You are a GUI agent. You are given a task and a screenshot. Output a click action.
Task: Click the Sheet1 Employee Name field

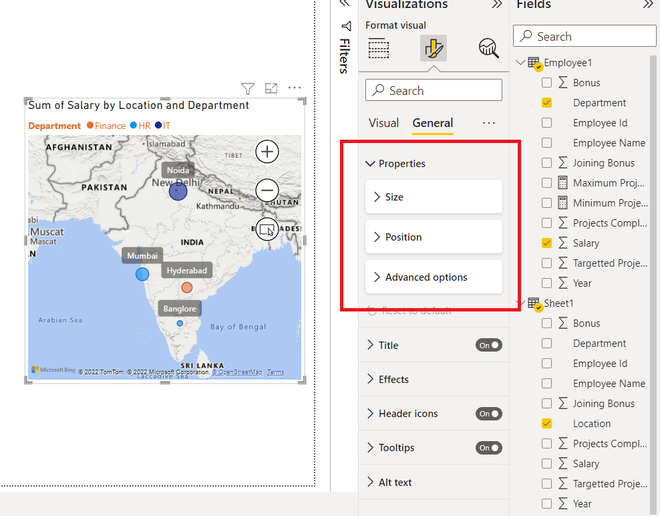tap(609, 383)
